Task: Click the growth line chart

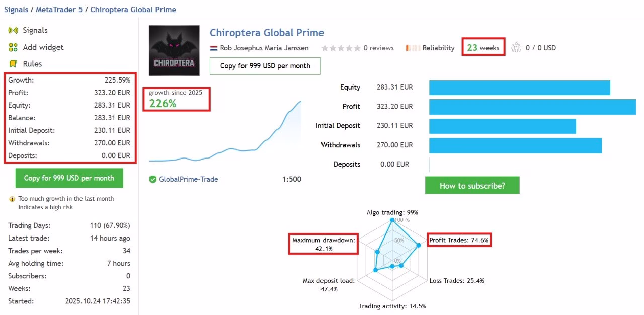Action: pyautogui.click(x=225, y=131)
